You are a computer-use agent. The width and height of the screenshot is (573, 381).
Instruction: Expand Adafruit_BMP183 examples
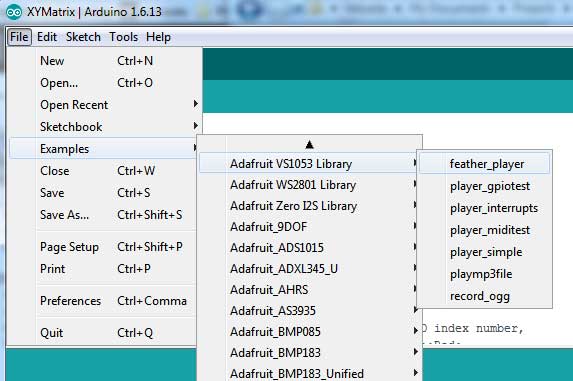click(x=310, y=353)
